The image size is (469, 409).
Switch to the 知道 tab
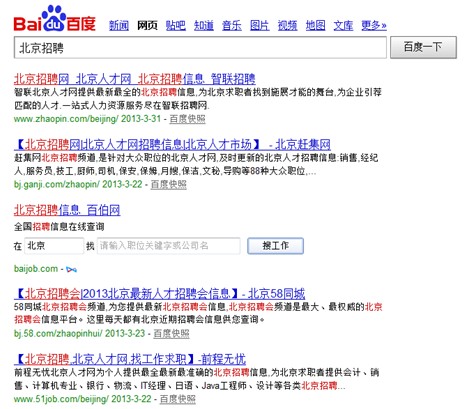tap(204, 25)
